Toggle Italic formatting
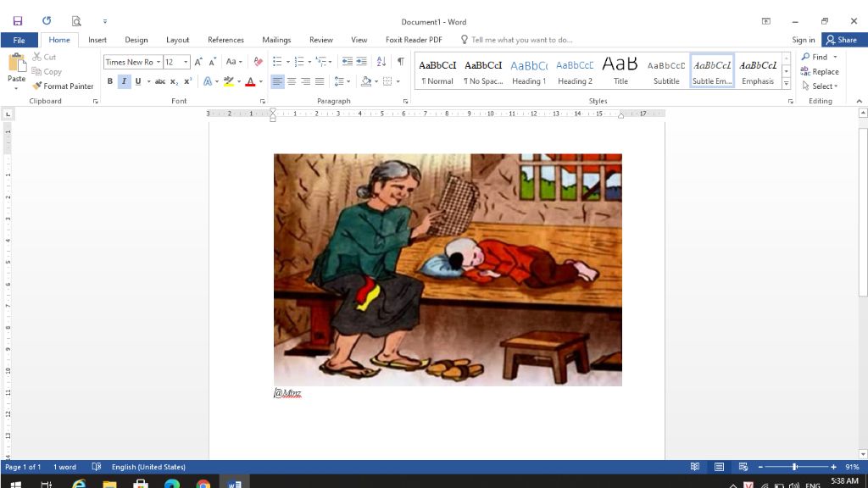The width and height of the screenshot is (868, 488). click(124, 81)
